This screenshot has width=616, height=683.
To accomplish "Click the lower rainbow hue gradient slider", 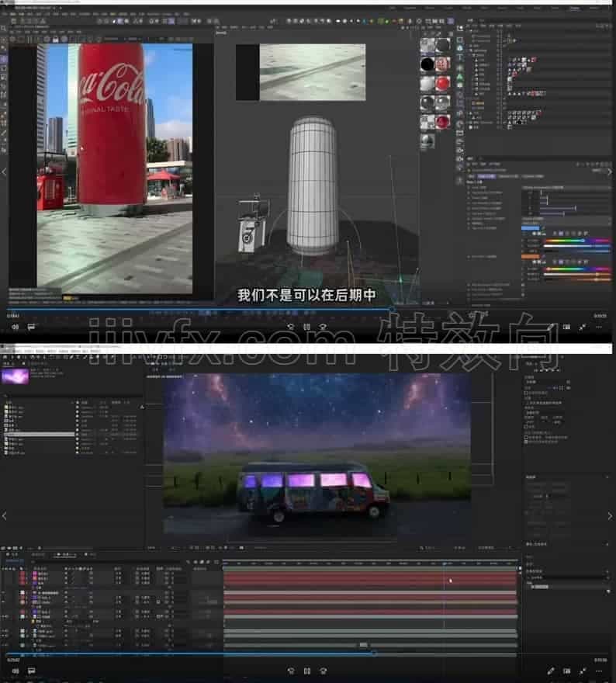I will [x=576, y=269].
